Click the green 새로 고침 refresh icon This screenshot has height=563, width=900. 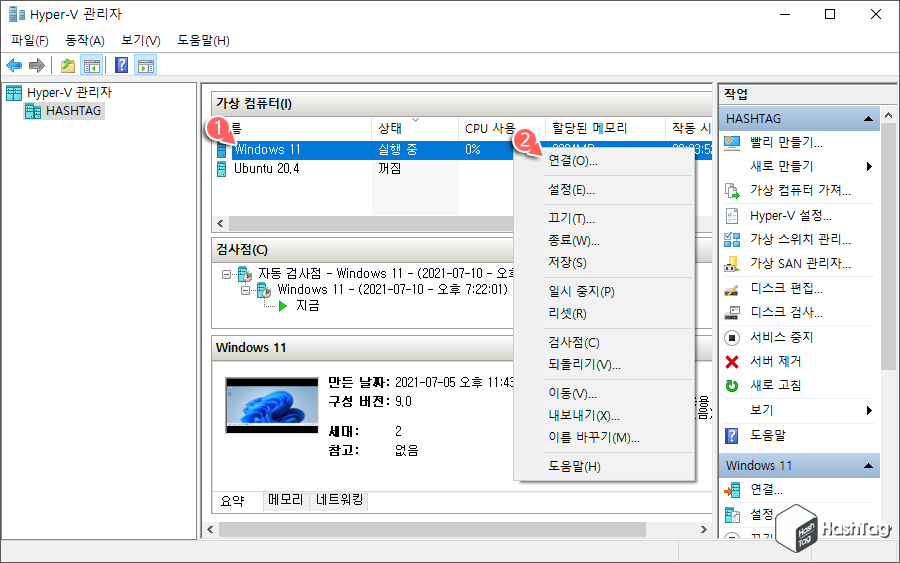tap(732, 386)
